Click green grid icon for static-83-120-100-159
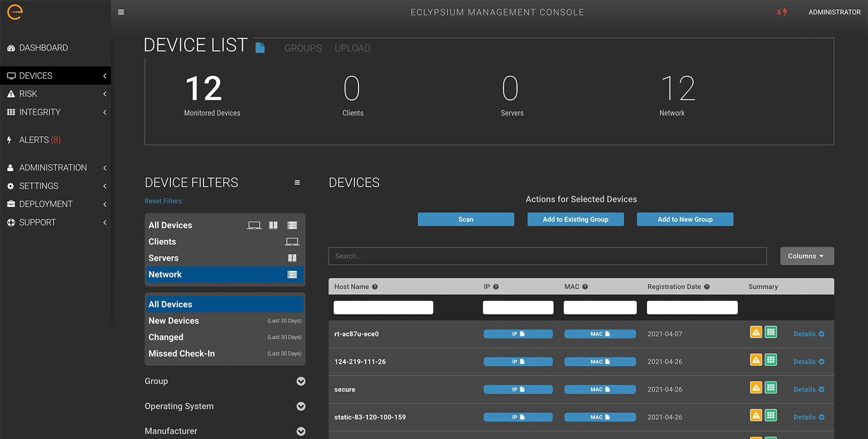This screenshot has width=868, height=439. pos(771,415)
